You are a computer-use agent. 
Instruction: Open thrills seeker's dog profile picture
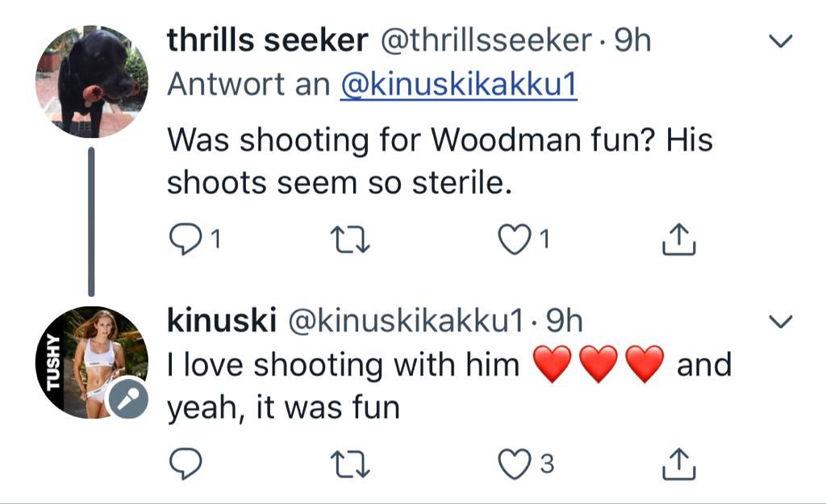(x=91, y=81)
